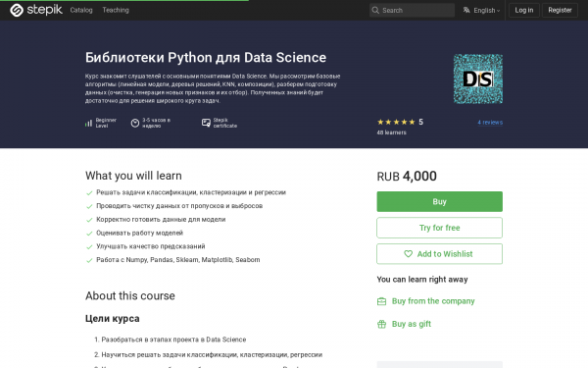Screen dimensions: 588x368
Task: Click the What you will learn heading
Action: [x=133, y=176]
